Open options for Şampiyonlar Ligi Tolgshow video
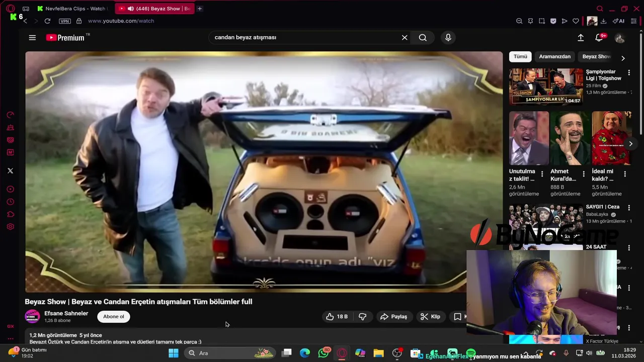Image resolution: width=644 pixels, height=362 pixels. coord(629,73)
